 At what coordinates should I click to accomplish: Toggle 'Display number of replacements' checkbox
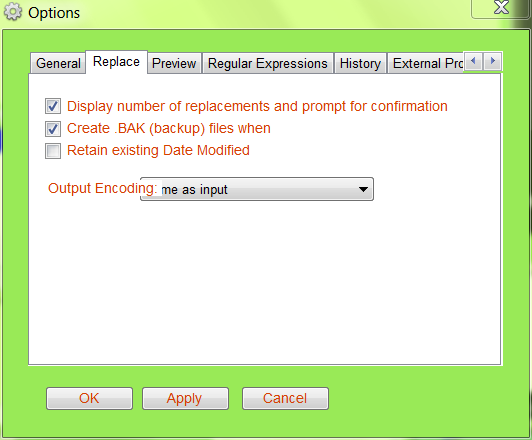pos(53,106)
